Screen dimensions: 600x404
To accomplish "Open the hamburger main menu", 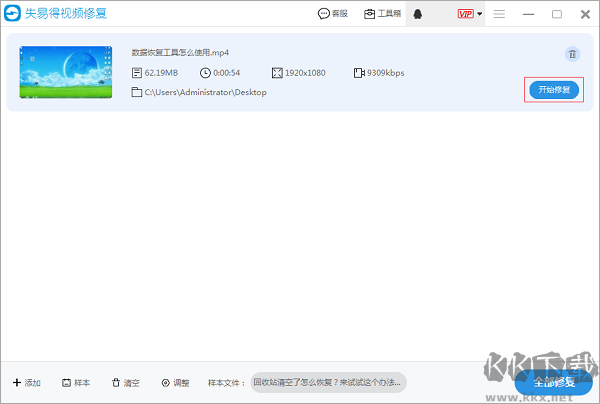I will point(499,14).
